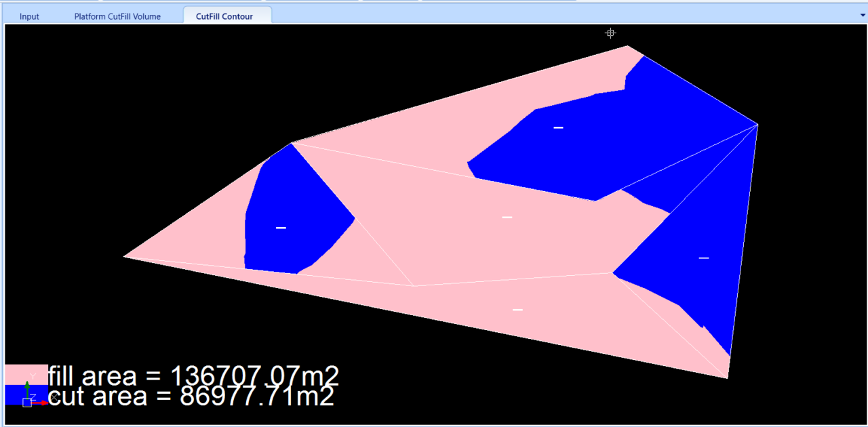The width and height of the screenshot is (868, 427).
Task: Click the white dash label in the right cut region
Action: point(703,257)
